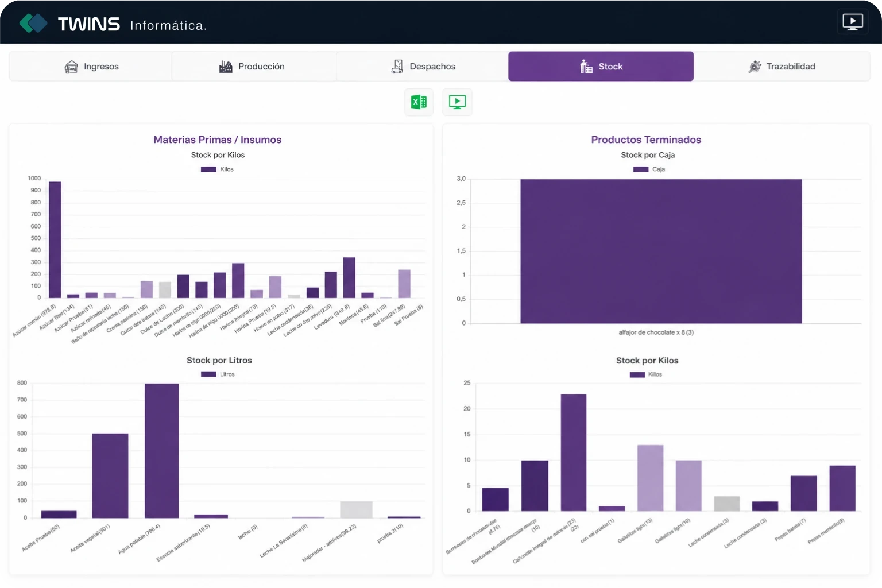Click the "Azúcar común (978.8)" axis label
The width and height of the screenshot is (882, 588).
click(34, 321)
